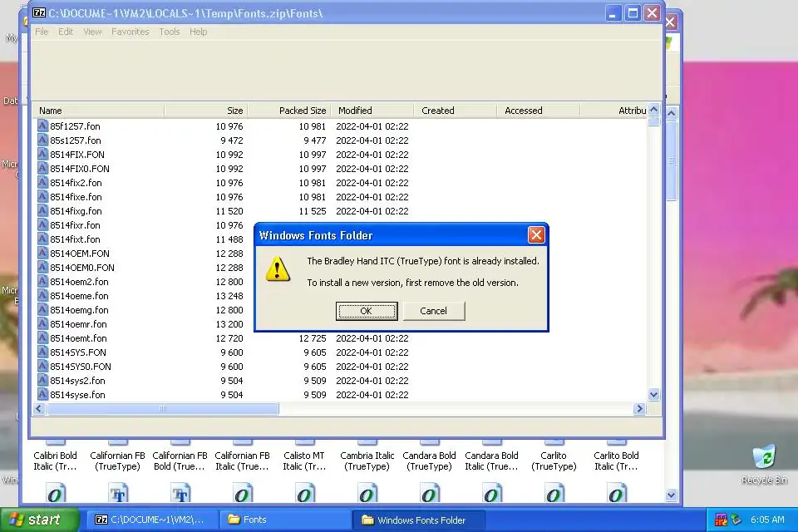Select Californian FB Italic font label

(242, 461)
